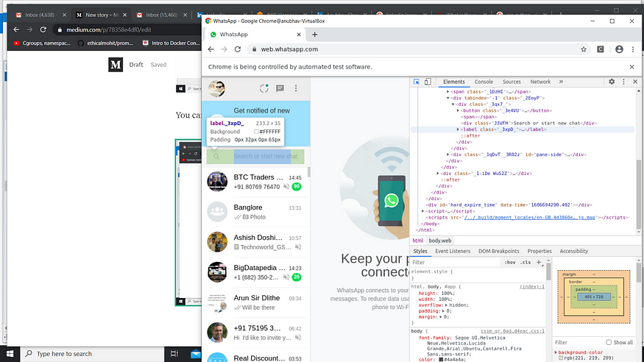Image resolution: width=644 pixels, height=362 pixels.
Task: Open the Event Listeners sub-tab
Action: tap(453, 251)
